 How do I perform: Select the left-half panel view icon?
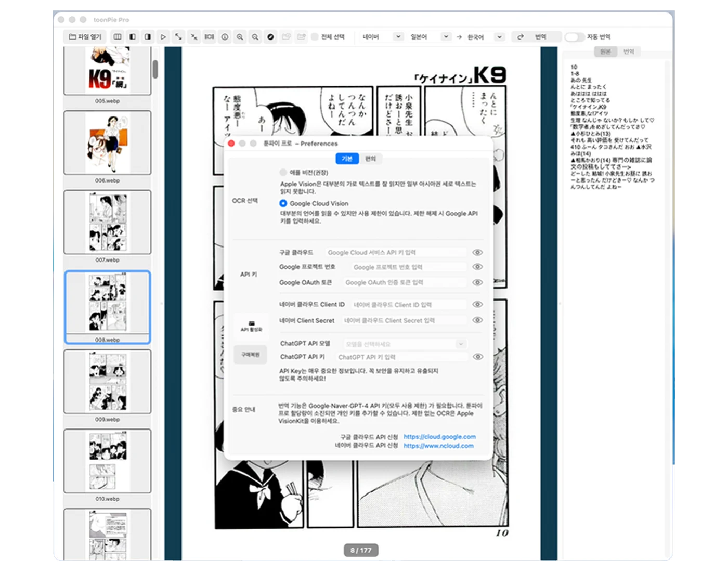click(x=133, y=37)
